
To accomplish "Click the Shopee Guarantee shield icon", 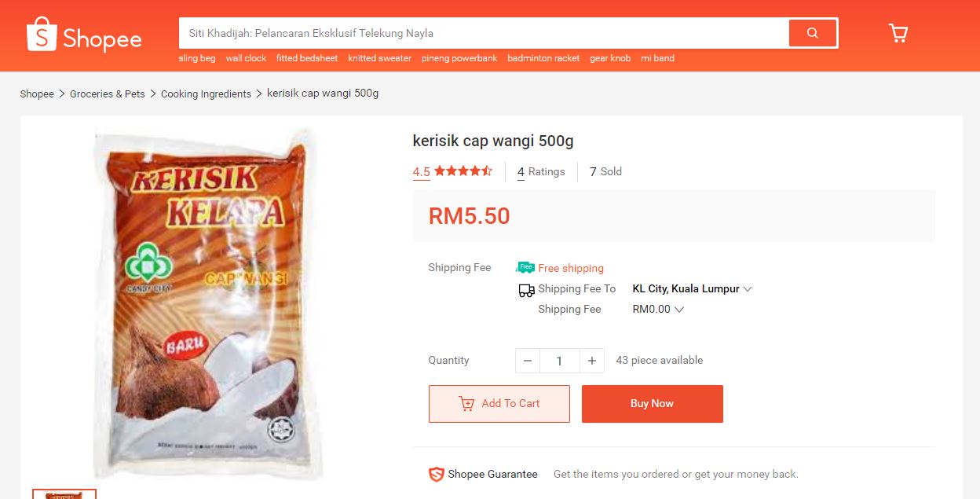I will pyautogui.click(x=436, y=474).
